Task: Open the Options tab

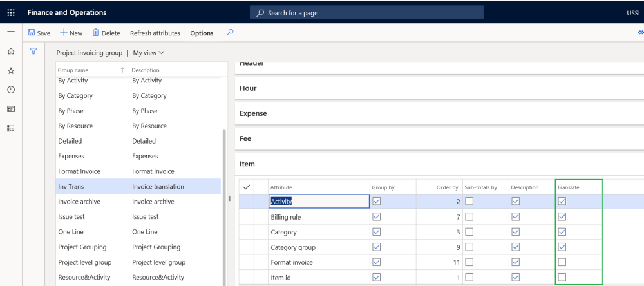Action: 202,33
